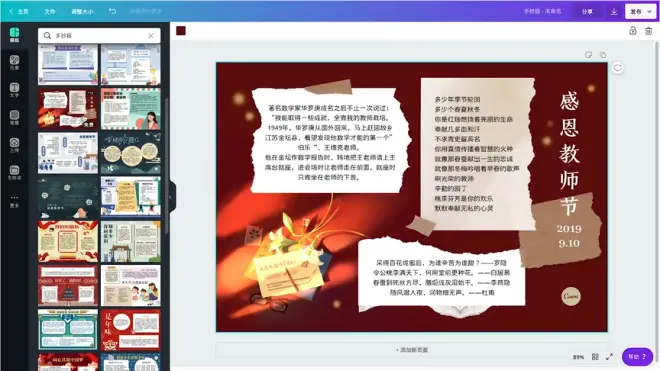
Task: Collapse the templates side panel arrow
Action: (170, 197)
